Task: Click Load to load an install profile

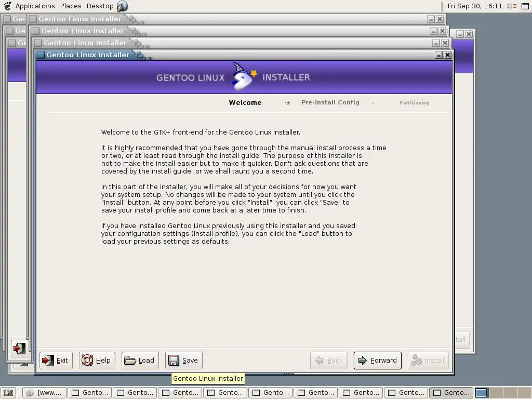Action: [x=139, y=361]
